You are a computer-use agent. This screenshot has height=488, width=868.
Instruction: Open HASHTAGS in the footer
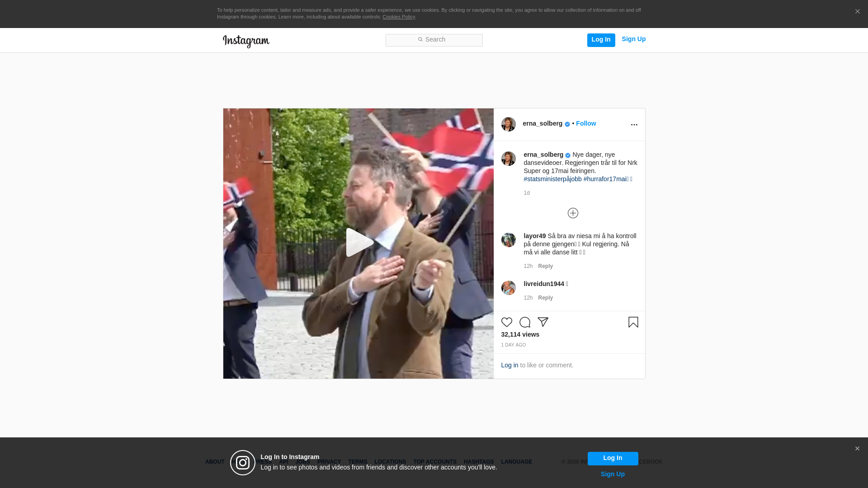(478, 462)
